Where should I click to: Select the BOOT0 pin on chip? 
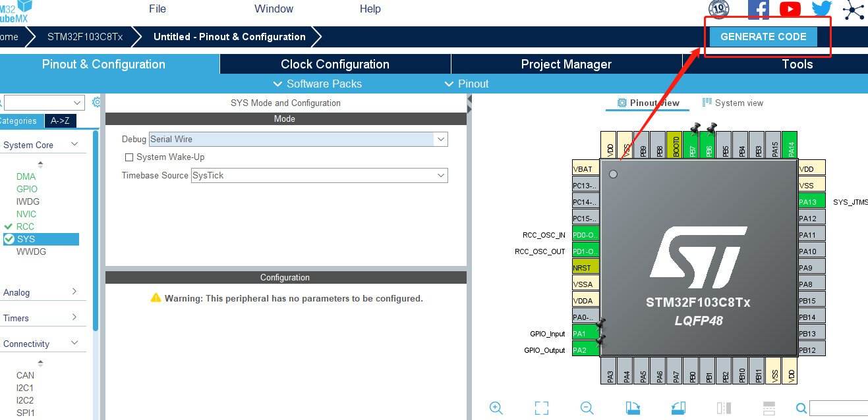675,145
